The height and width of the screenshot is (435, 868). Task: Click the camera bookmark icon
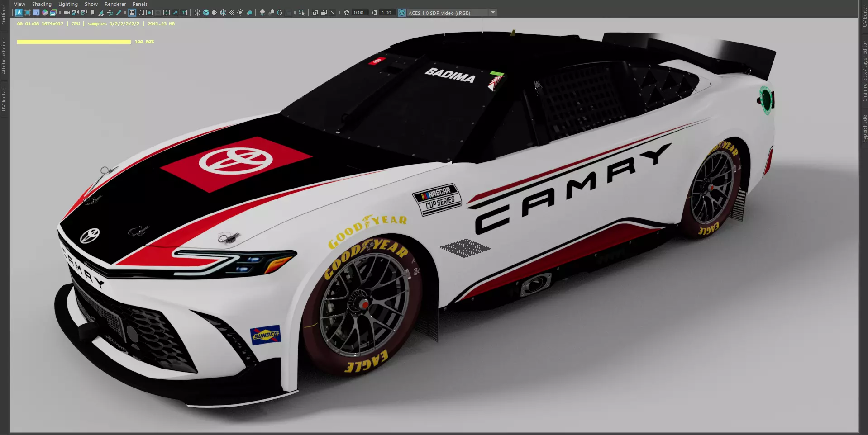tap(93, 13)
